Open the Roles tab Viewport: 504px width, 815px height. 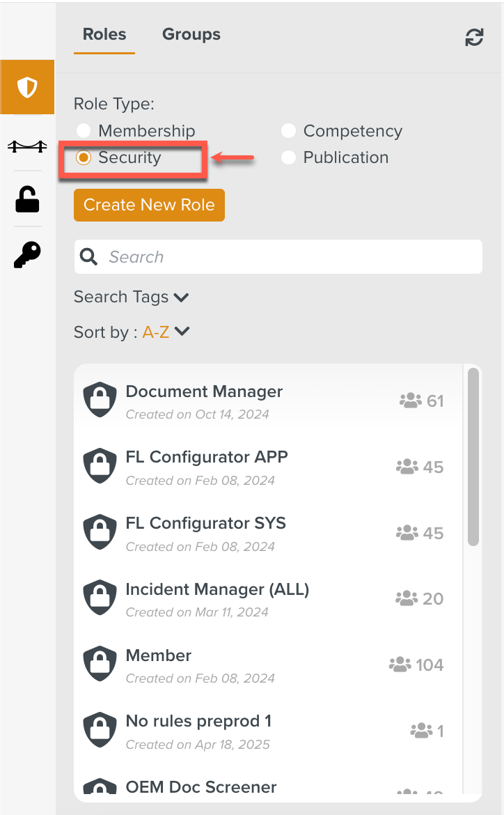[104, 35]
